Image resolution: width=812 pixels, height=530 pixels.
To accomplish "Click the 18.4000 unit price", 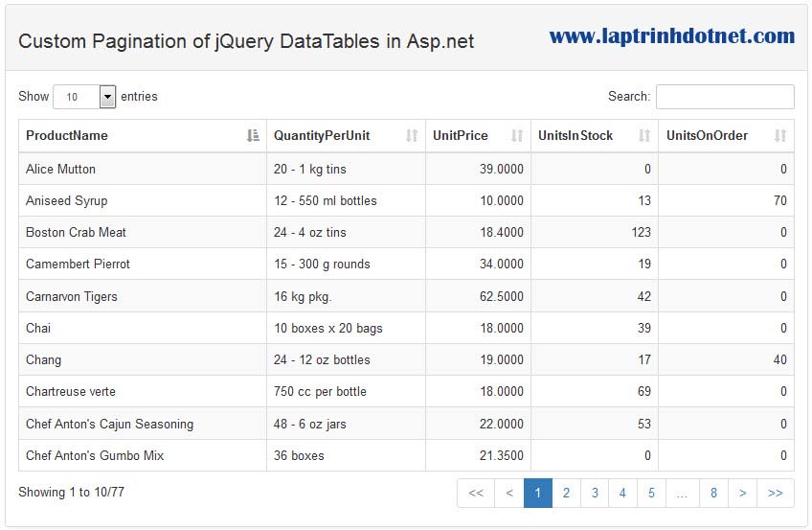I will [502, 232].
